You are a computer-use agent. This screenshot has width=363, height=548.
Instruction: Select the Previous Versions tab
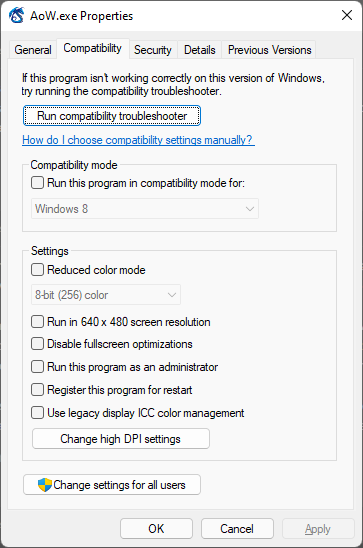click(x=269, y=50)
